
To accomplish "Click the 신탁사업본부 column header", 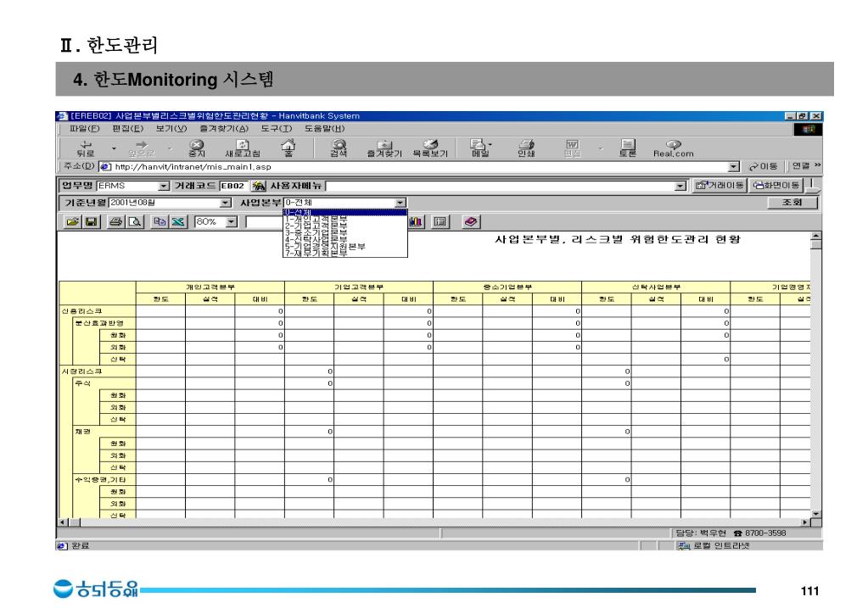I will 656,287.
